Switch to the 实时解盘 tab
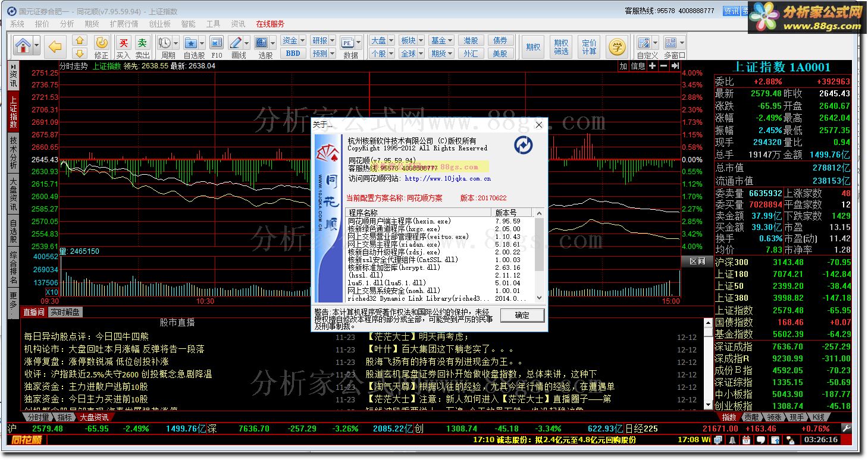Viewport: 868px width, 460px height. click(x=65, y=312)
